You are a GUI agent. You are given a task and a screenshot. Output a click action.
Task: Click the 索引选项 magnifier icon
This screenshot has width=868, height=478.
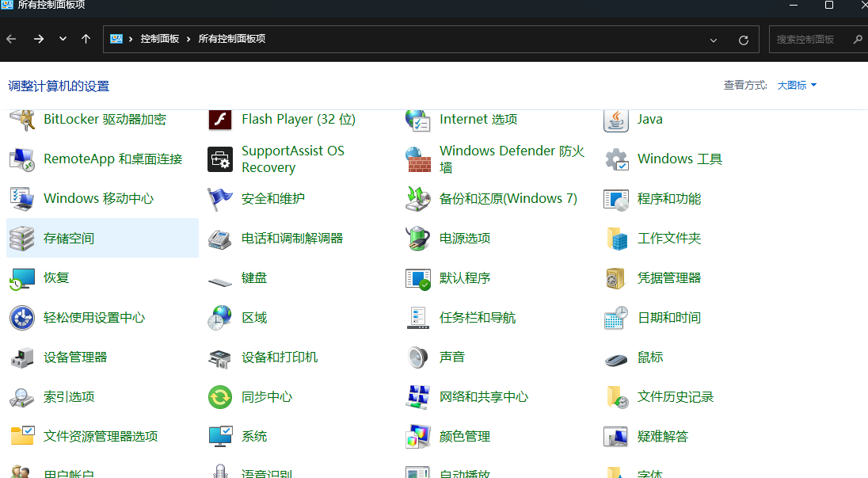click(22, 397)
